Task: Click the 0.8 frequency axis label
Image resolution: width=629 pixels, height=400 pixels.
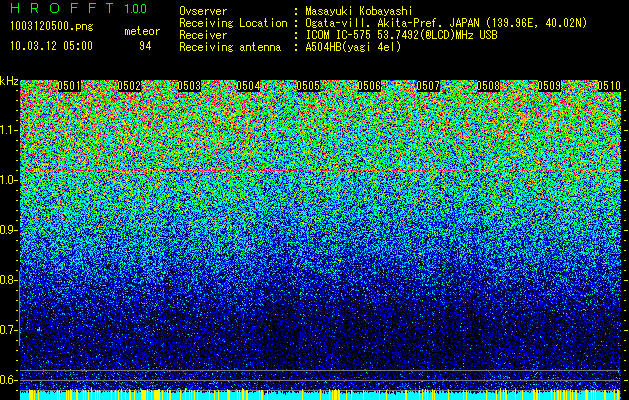Action: (8, 280)
